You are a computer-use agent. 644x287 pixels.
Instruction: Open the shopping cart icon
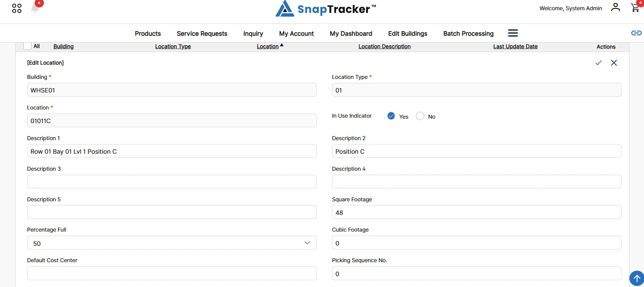click(x=635, y=7)
